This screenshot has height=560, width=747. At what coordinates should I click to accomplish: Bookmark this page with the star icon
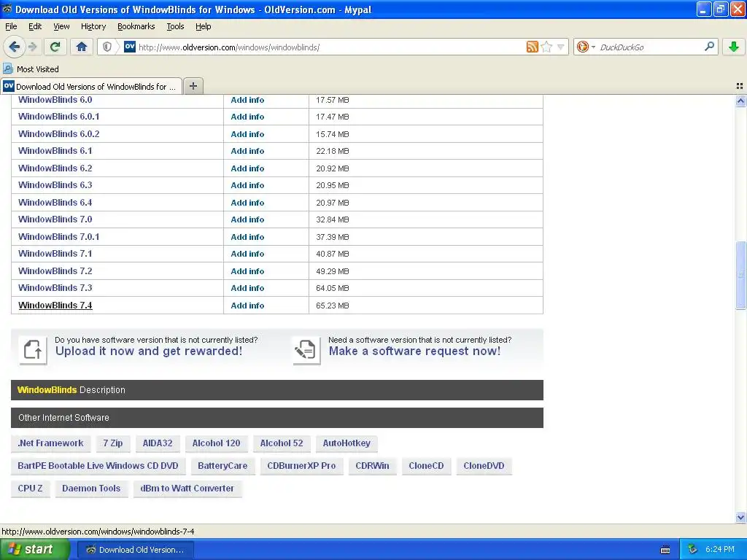point(547,47)
